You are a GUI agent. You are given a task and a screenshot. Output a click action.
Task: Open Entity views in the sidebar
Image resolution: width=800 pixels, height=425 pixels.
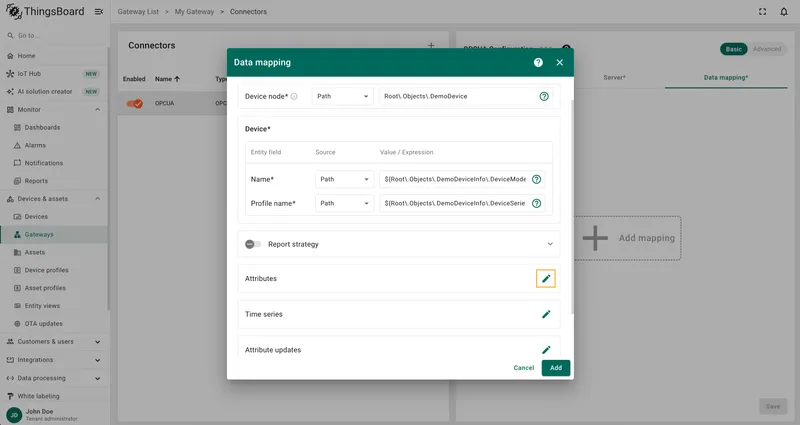[x=54, y=306]
